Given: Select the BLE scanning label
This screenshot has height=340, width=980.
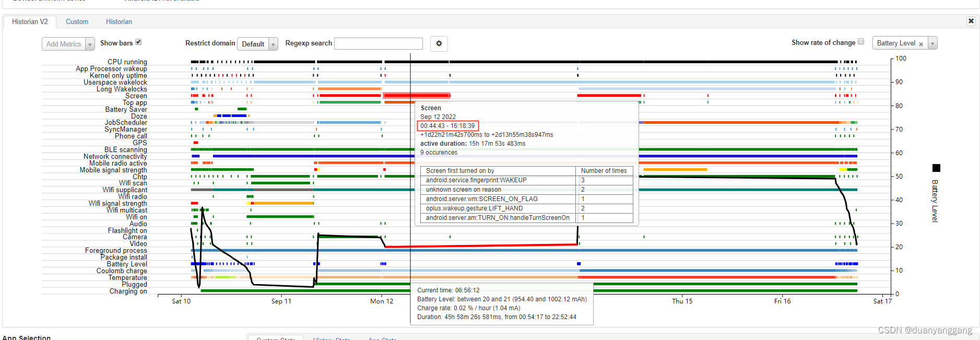Looking at the screenshot, I should 125,149.
